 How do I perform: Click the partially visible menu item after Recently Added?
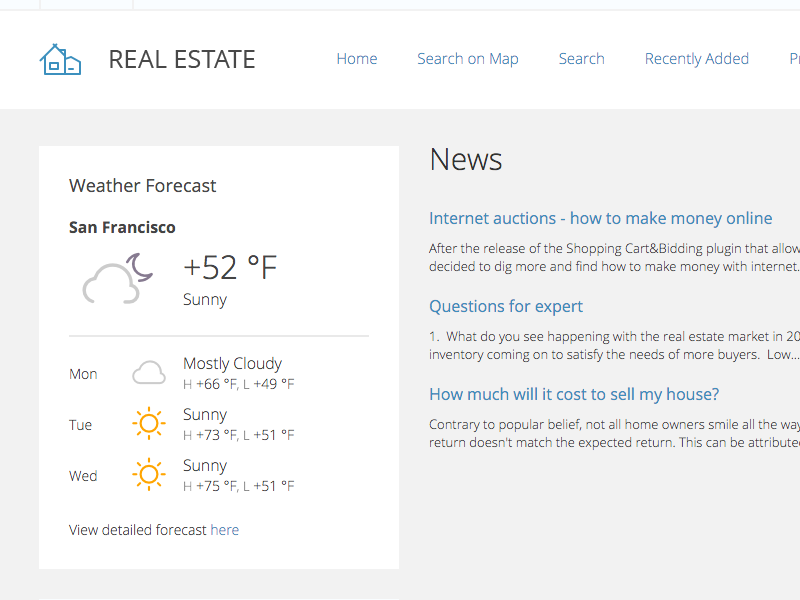click(x=794, y=59)
